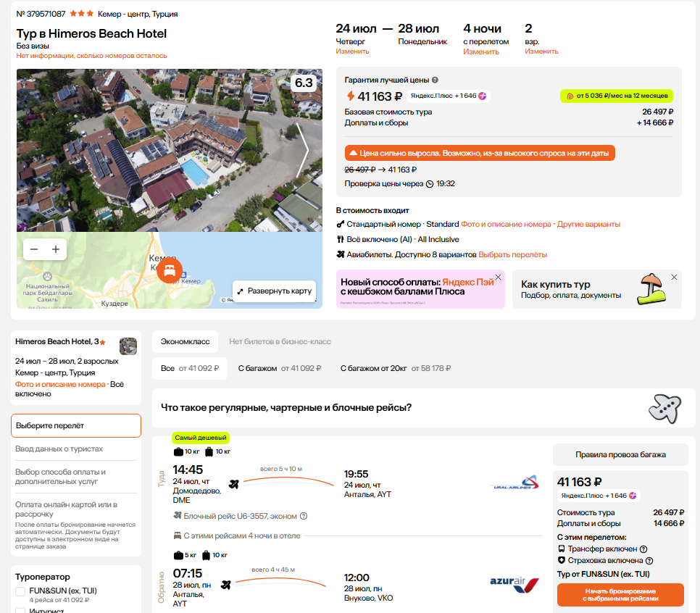Zoom out the map with minus button

[34, 249]
